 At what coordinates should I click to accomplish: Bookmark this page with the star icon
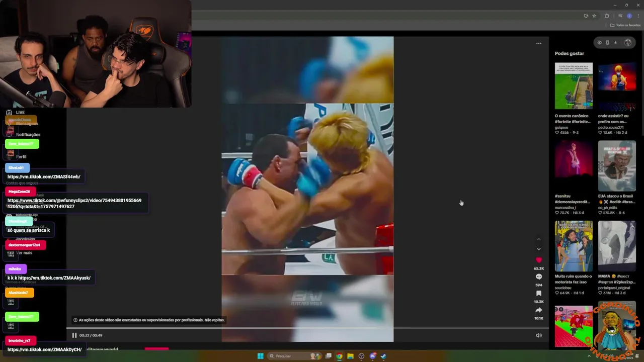click(594, 16)
